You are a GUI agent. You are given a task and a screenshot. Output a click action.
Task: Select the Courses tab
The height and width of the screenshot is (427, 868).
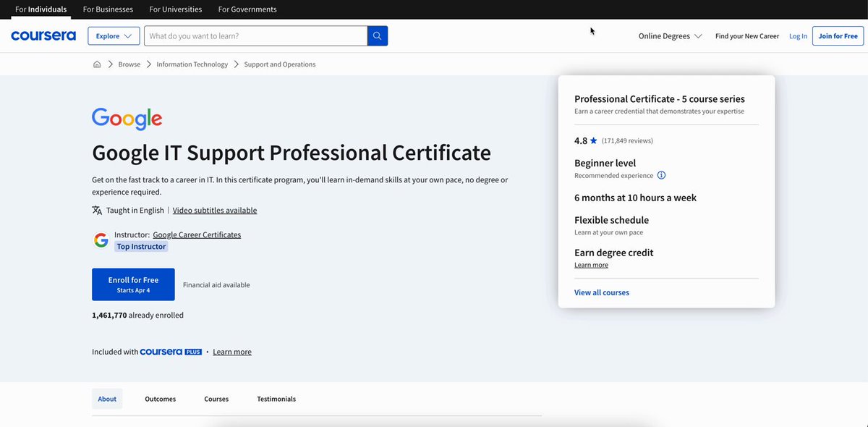(216, 399)
